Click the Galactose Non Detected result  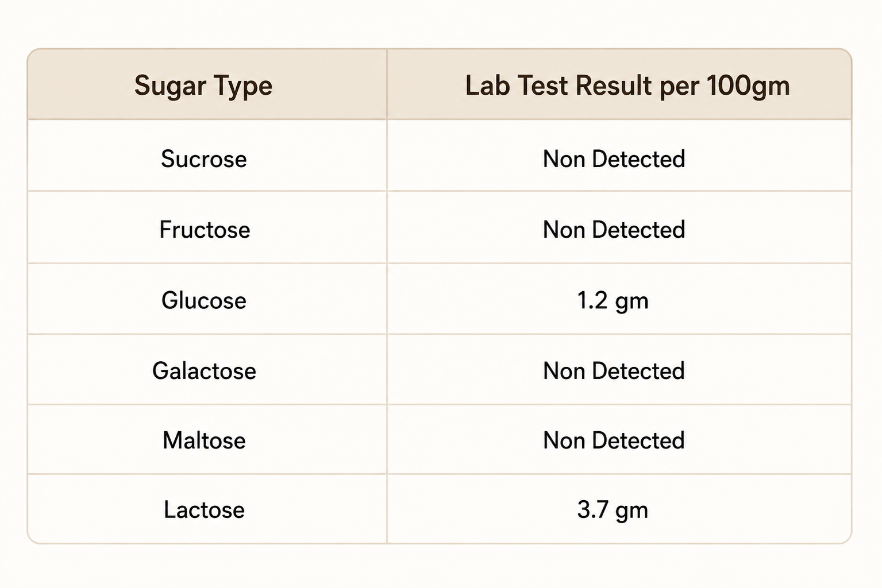[x=614, y=371]
